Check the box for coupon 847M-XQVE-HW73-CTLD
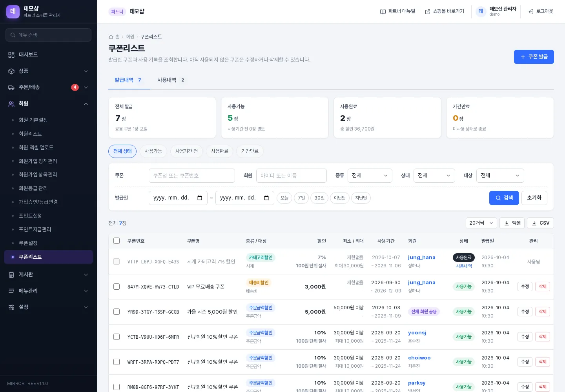 [117, 287]
